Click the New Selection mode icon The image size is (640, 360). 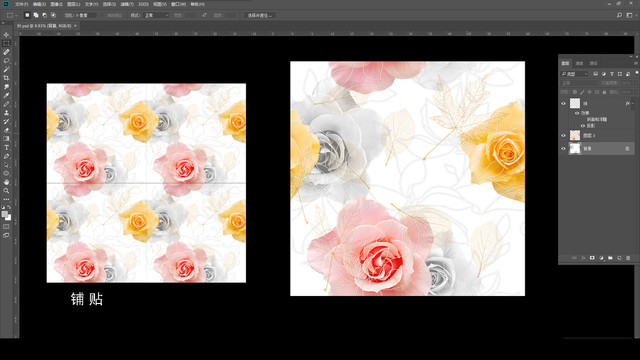point(27,15)
